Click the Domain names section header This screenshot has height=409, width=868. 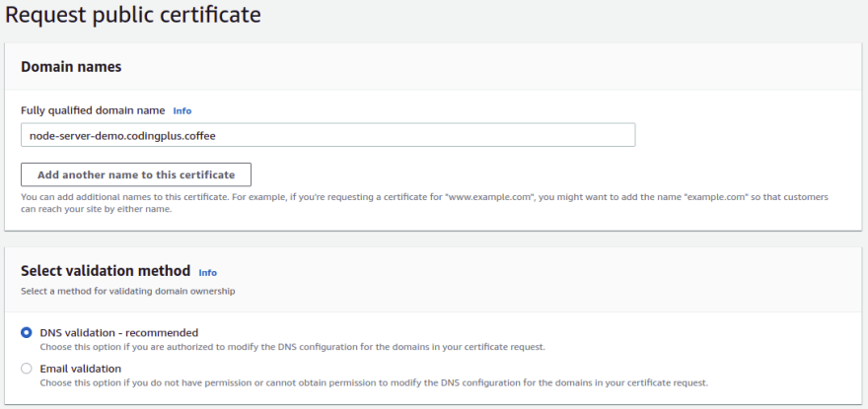71,67
